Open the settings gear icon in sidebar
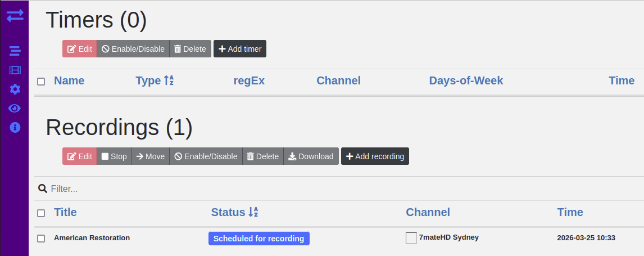 pyautogui.click(x=15, y=89)
